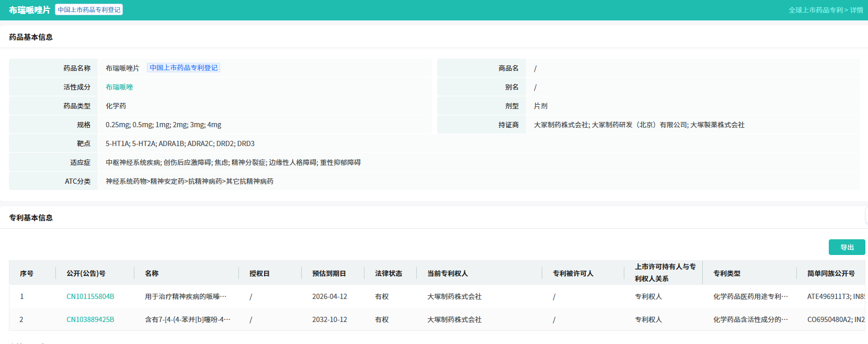Click the 导出 export button
The width and height of the screenshot is (868, 344).
click(x=847, y=247)
